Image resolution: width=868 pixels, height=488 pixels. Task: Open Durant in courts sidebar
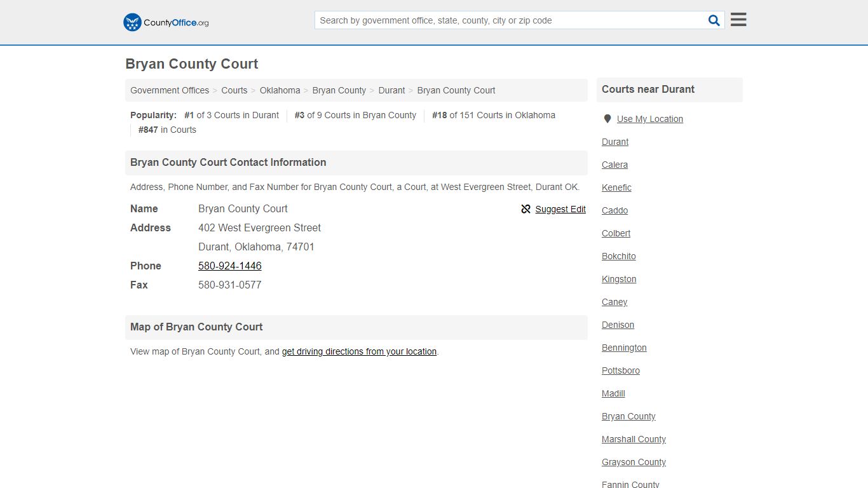[615, 142]
